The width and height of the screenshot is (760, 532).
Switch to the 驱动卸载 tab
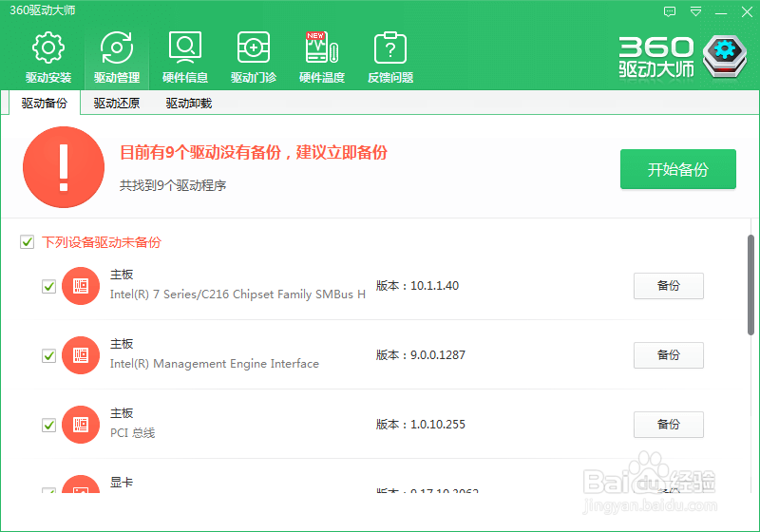click(188, 104)
